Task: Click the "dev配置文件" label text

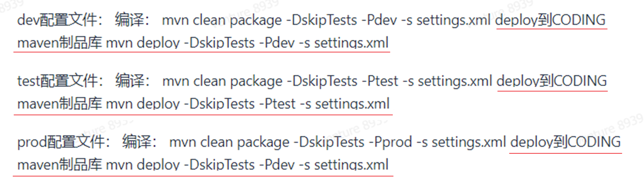Action: point(57,20)
